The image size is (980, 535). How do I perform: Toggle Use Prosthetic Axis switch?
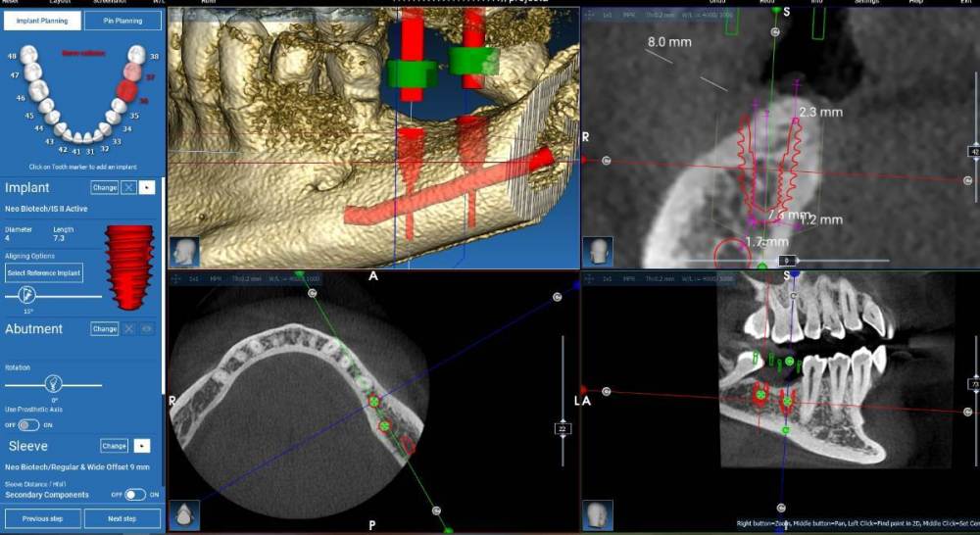tap(27, 424)
